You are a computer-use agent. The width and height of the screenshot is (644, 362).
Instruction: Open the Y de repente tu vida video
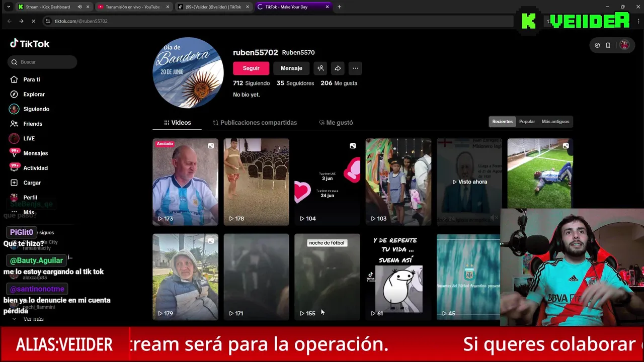coord(398,277)
